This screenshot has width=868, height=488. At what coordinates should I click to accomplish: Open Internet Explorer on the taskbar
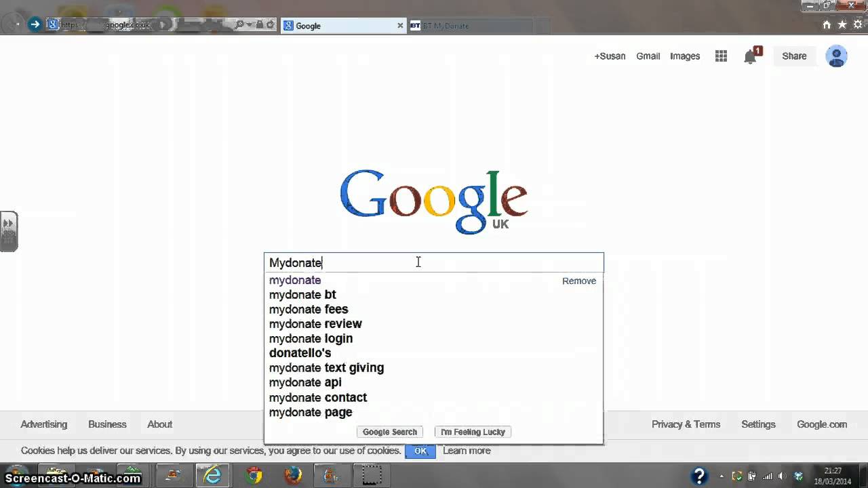point(213,475)
